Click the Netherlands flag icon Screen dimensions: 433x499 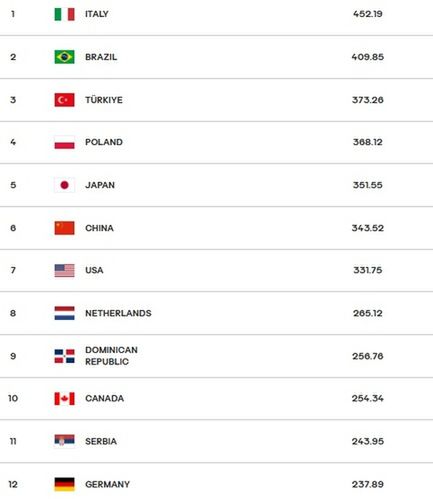(64, 313)
